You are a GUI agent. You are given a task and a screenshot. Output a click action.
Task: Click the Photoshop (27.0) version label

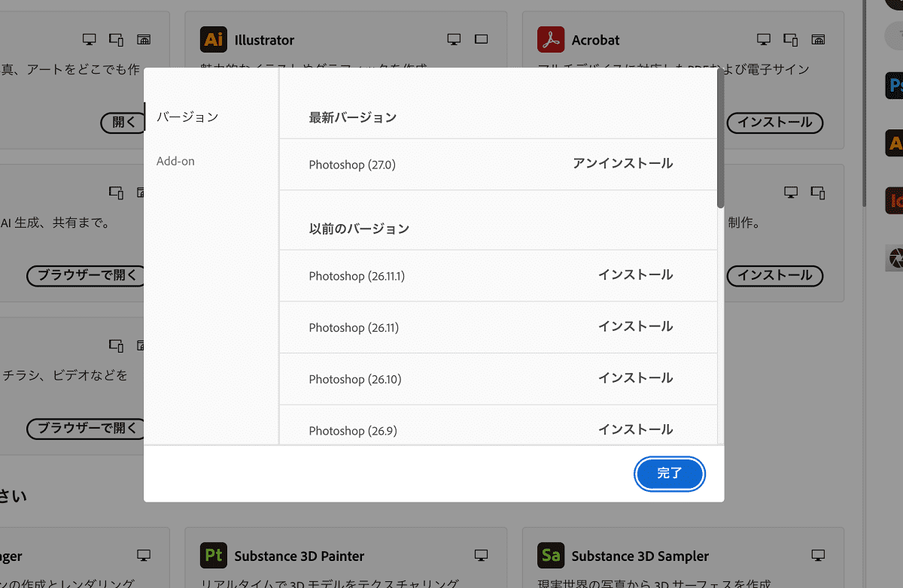click(352, 165)
